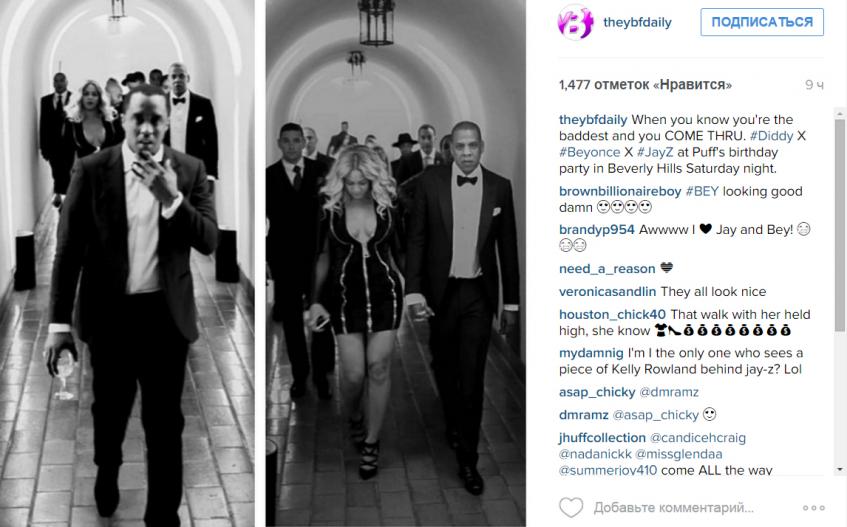
Task: Click the right photo of the couple
Action: point(395,264)
